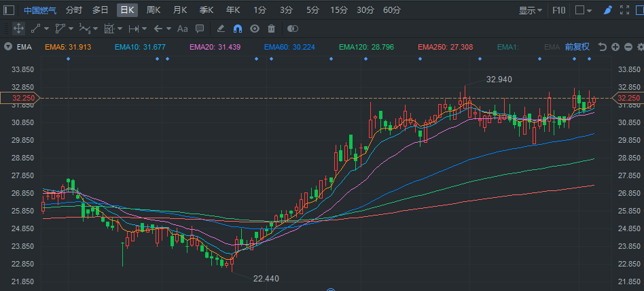Select the eraser tool
Viewport: 644px width, 291px height.
pos(221,29)
